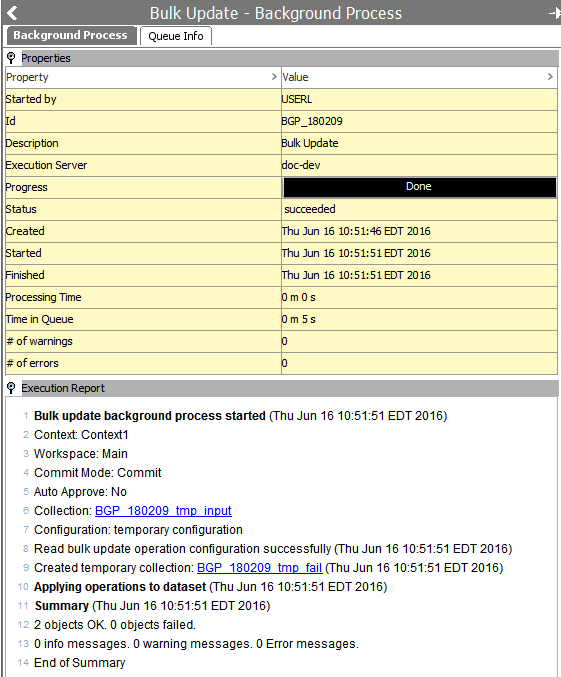Switch to the Queue Info tab

point(176,36)
